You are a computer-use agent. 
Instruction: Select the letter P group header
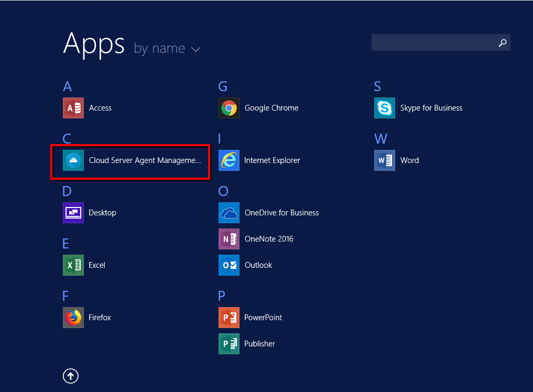[222, 296]
